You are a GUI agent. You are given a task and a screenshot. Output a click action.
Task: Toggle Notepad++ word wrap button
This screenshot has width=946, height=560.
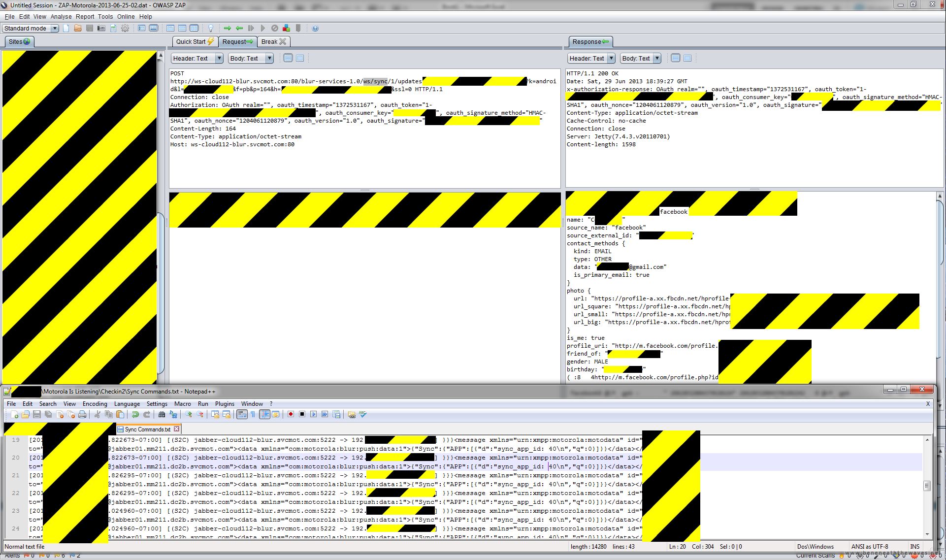pos(242,415)
